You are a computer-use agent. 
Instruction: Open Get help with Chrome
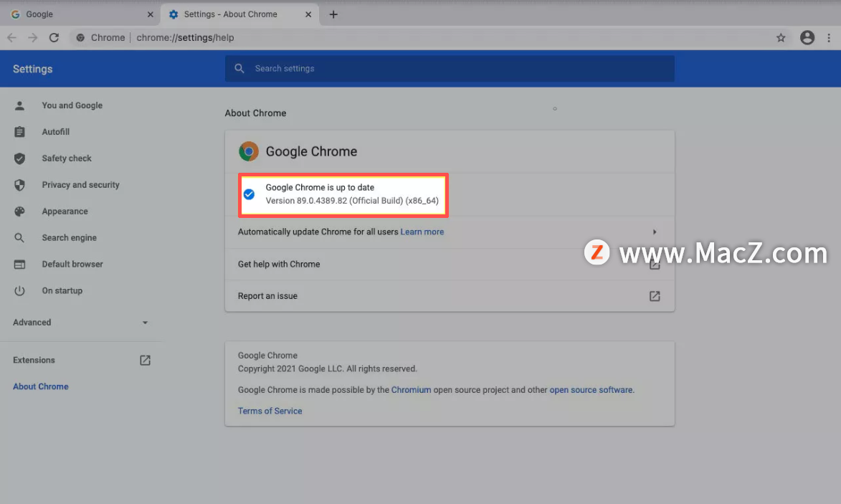click(450, 265)
